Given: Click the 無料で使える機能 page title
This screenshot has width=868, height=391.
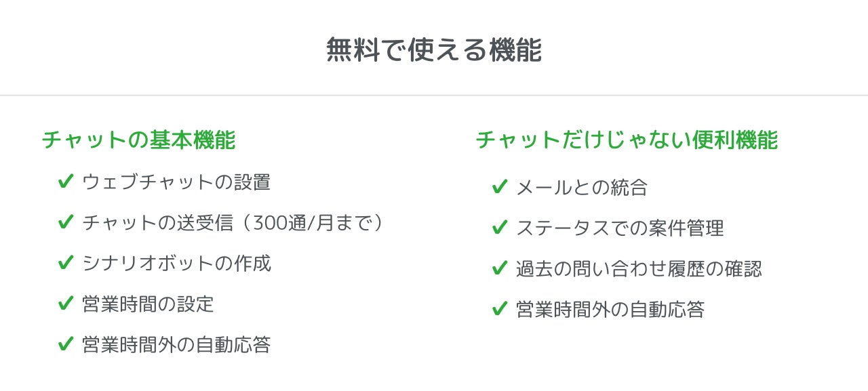Looking at the screenshot, I should [434, 50].
